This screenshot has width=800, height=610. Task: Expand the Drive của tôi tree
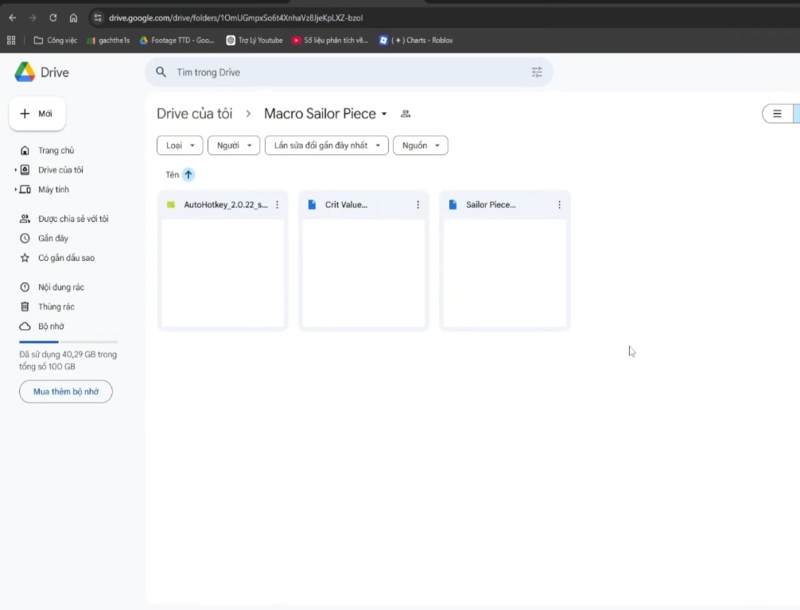click(16, 170)
